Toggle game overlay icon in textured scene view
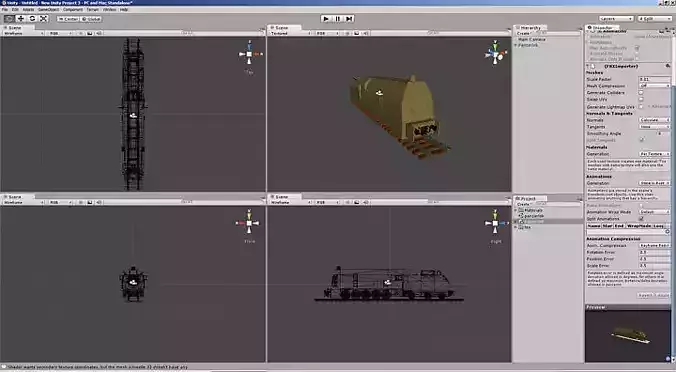The height and width of the screenshot is (372, 676). click(x=357, y=33)
